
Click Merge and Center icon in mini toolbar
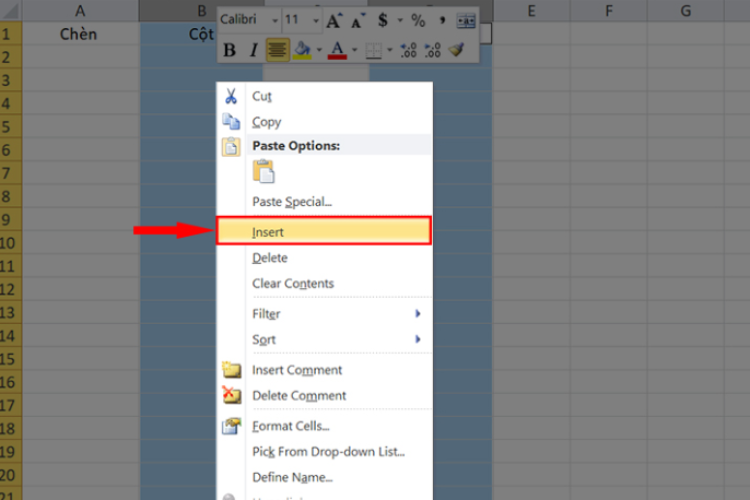coord(466,21)
